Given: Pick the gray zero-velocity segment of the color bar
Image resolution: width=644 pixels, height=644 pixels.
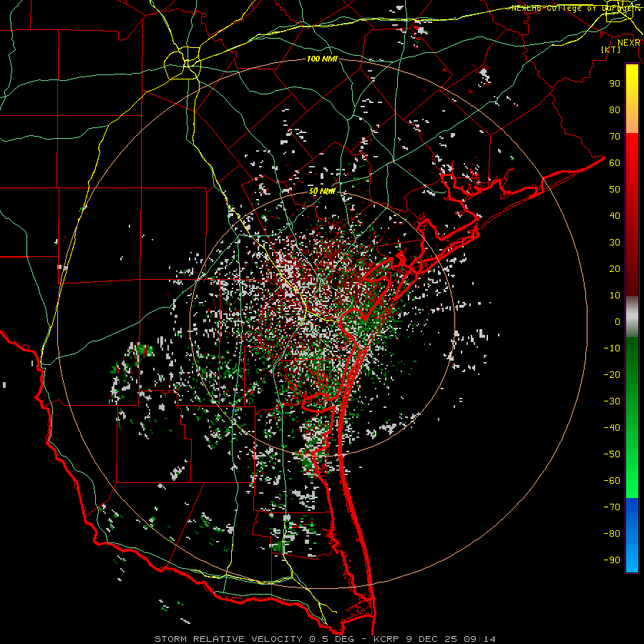Looking at the screenshot, I should tap(632, 317).
